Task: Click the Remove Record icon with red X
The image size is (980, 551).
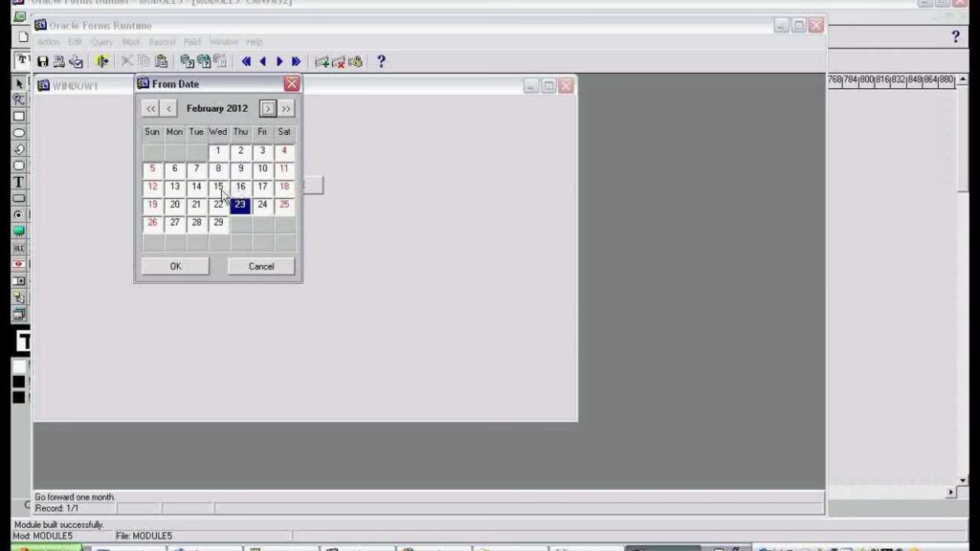Action: 338,61
